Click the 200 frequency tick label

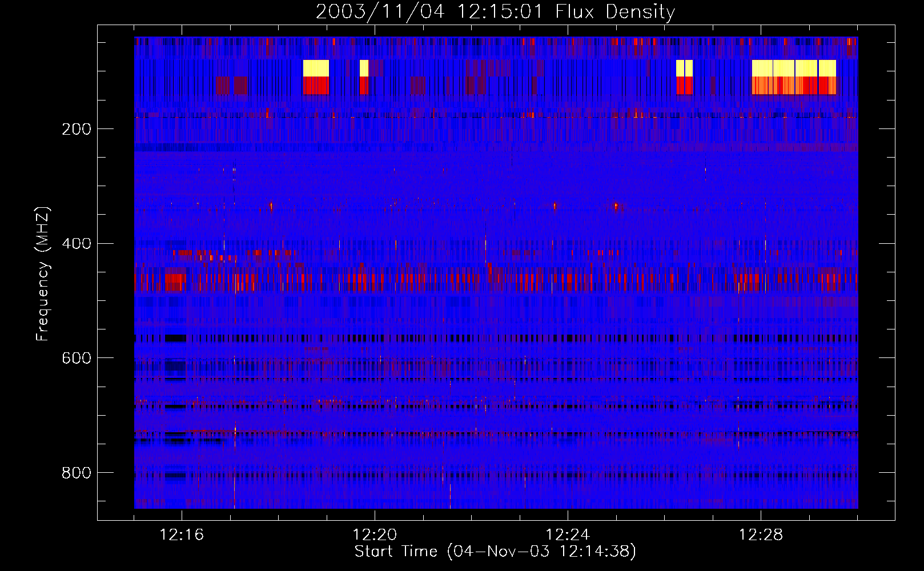[x=77, y=129]
